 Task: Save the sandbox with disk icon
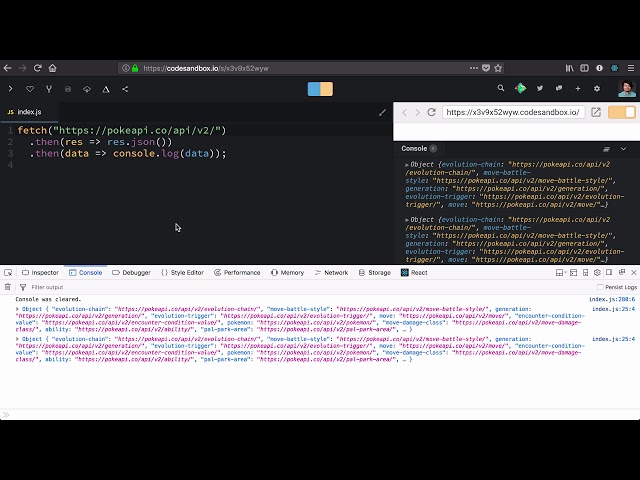[x=68, y=89]
